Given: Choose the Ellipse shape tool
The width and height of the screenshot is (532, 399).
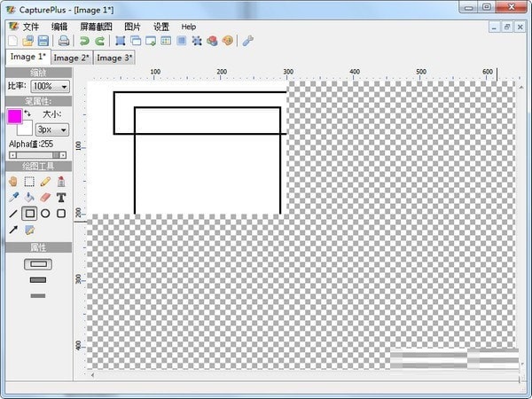Looking at the screenshot, I should click(45, 214).
